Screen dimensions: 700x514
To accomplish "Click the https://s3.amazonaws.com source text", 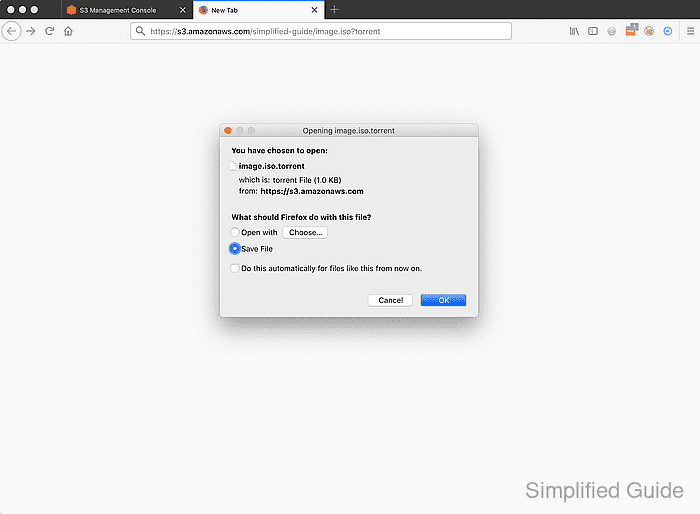I will click(x=312, y=191).
